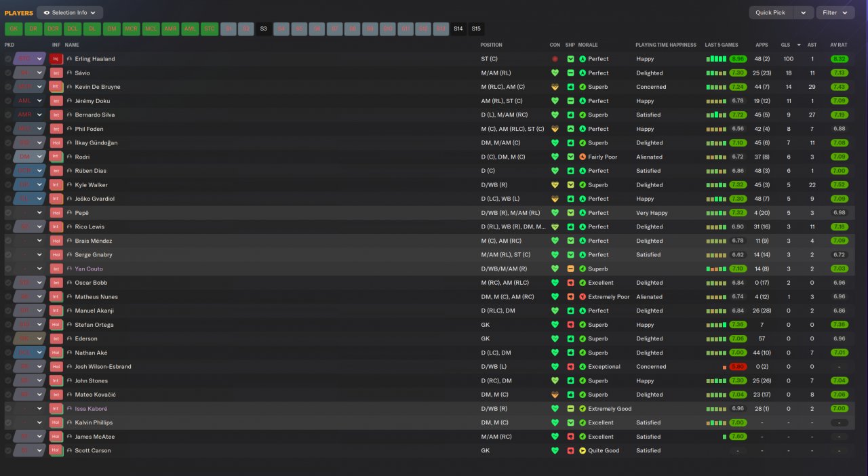
Task: Click Kevin De Bruyne's Concerned playing time status
Action: [650, 87]
